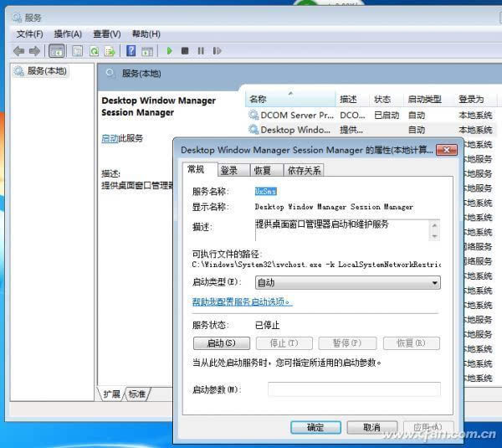
Task: Click the svchost.exe executable path text
Action: coord(316,265)
